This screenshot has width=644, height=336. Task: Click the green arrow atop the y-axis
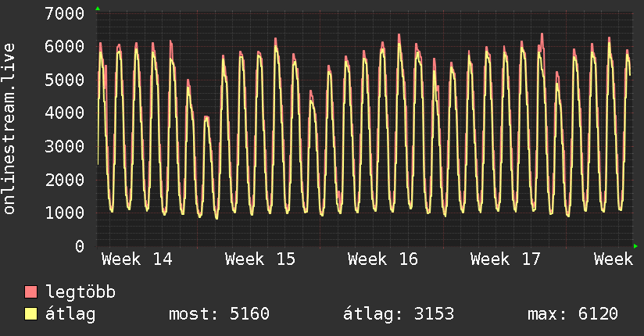[98, 9]
